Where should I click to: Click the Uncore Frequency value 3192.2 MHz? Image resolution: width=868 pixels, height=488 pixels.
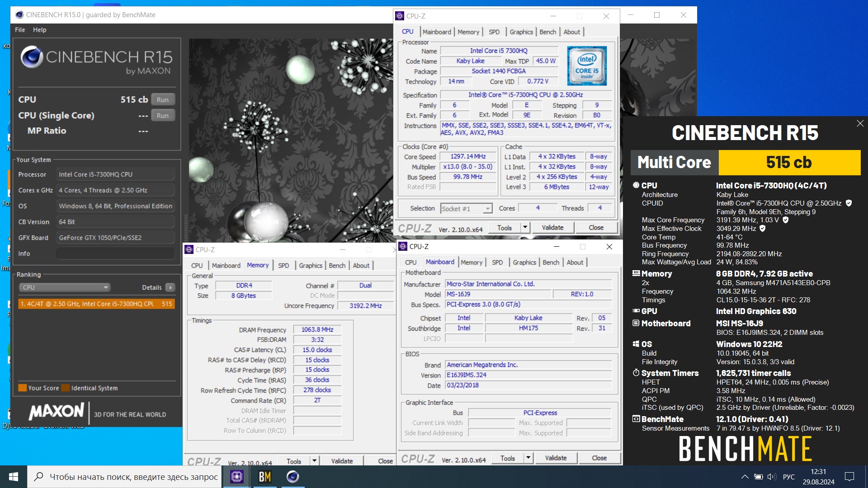coord(365,306)
